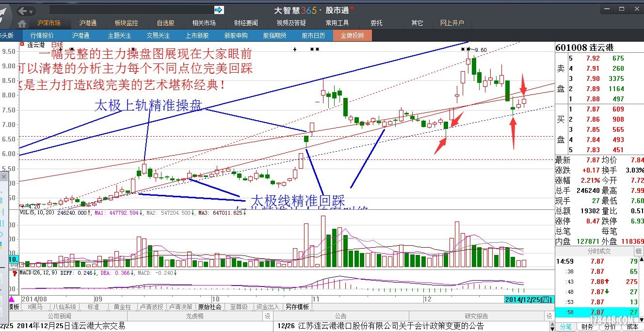
Task: Switch to the 行情报价 tab
Action: click(42, 35)
